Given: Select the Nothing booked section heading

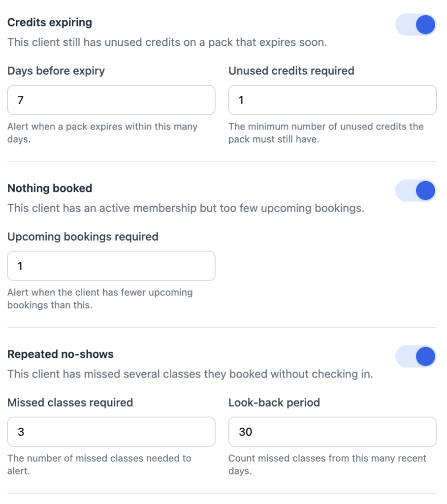Looking at the screenshot, I should pyautogui.click(x=50, y=189).
